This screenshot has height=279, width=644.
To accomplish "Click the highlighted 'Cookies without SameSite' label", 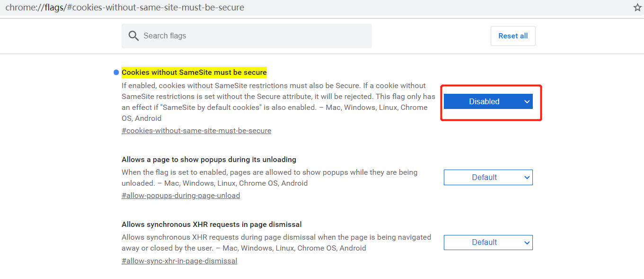I will 194,72.
